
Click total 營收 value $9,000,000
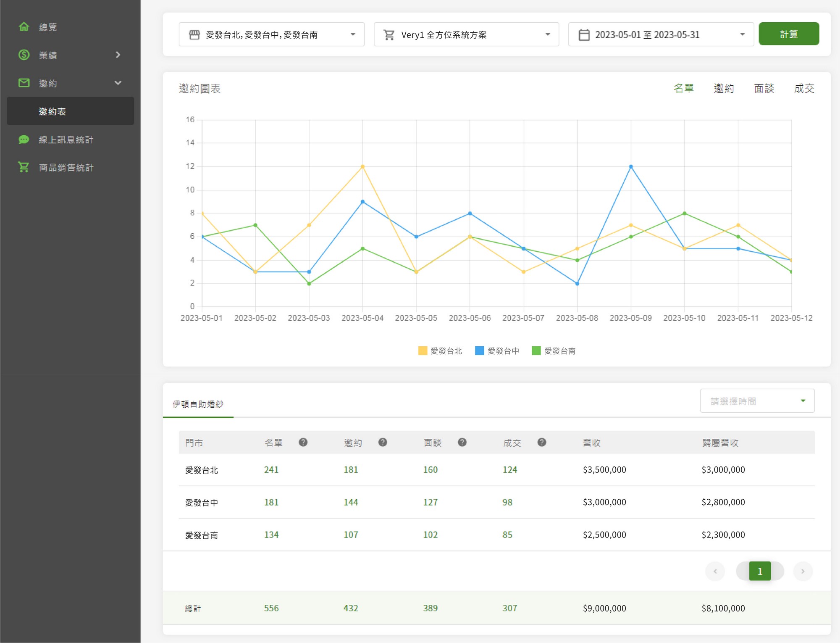pyautogui.click(x=604, y=608)
